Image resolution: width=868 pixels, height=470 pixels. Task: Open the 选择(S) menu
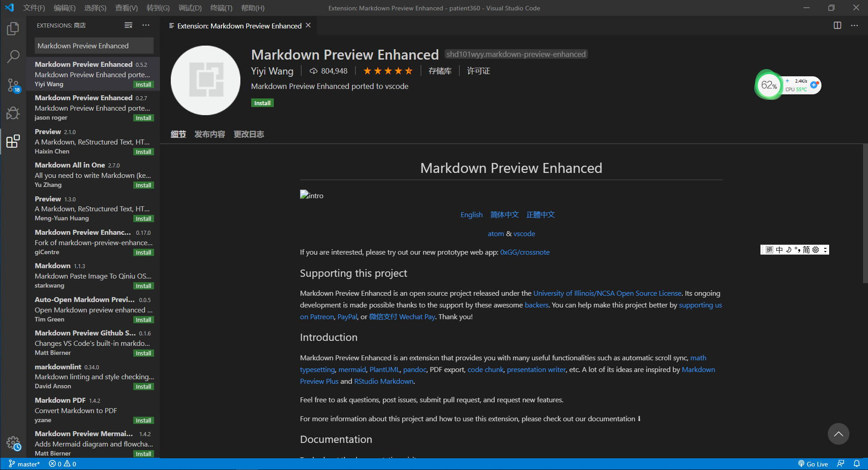pyautogui.click(x=95, y=8)
